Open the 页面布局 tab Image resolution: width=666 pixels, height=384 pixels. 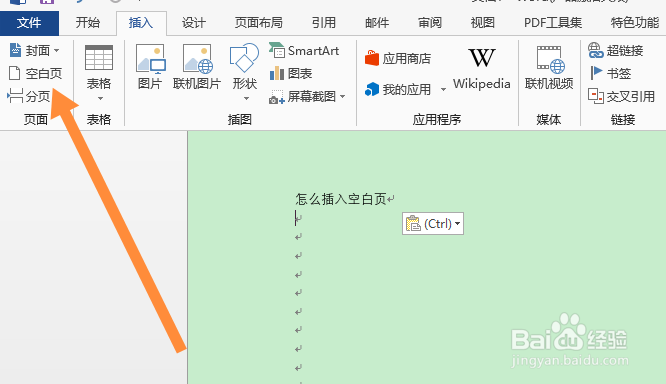(259, 23)
